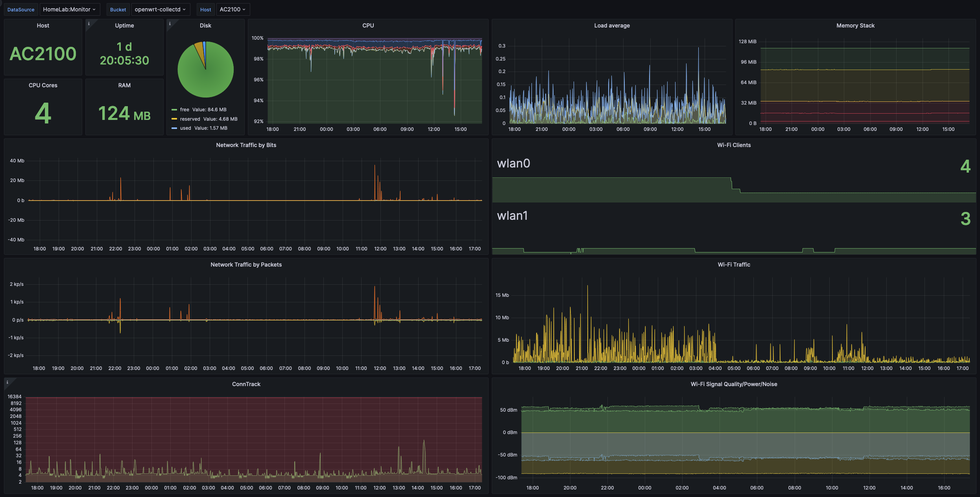Screen dimensions: 980x497
Task: Click the blue used legend color marker
Action: pos(174,128)
